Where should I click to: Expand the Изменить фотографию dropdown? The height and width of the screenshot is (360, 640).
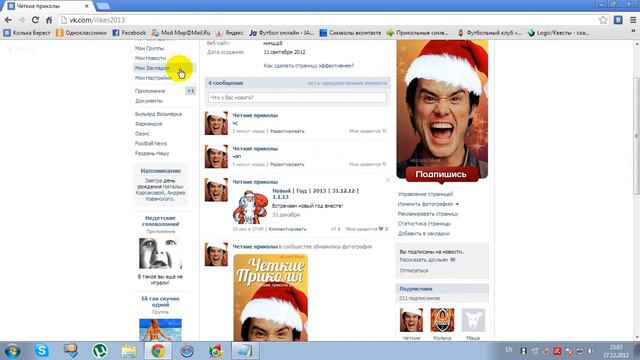pyautogui.click(x=428, y=204)
